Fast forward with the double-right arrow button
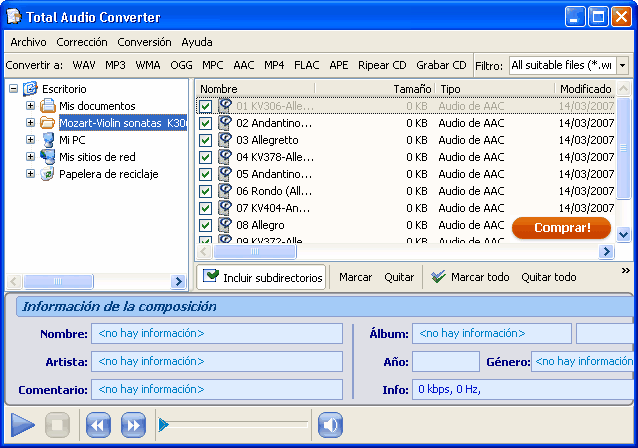This screenshot has height=448, width=638. (x=133, y=425)
